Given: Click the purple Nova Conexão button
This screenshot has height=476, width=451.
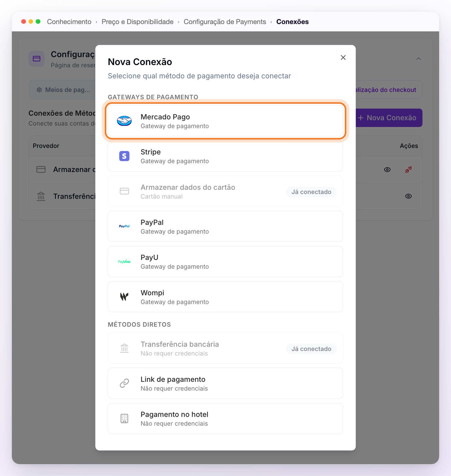Looking at the screenshot, I should click(x=389, y=118).
